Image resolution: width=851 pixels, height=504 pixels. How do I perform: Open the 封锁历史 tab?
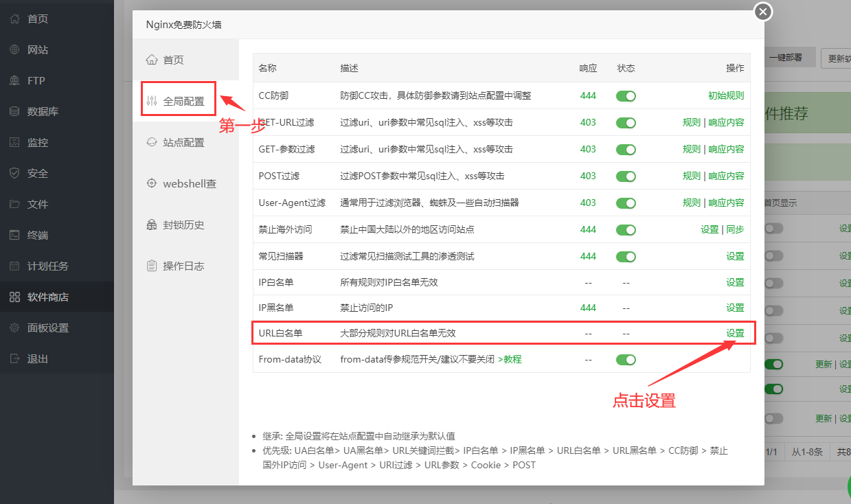(x=185, y=225)
